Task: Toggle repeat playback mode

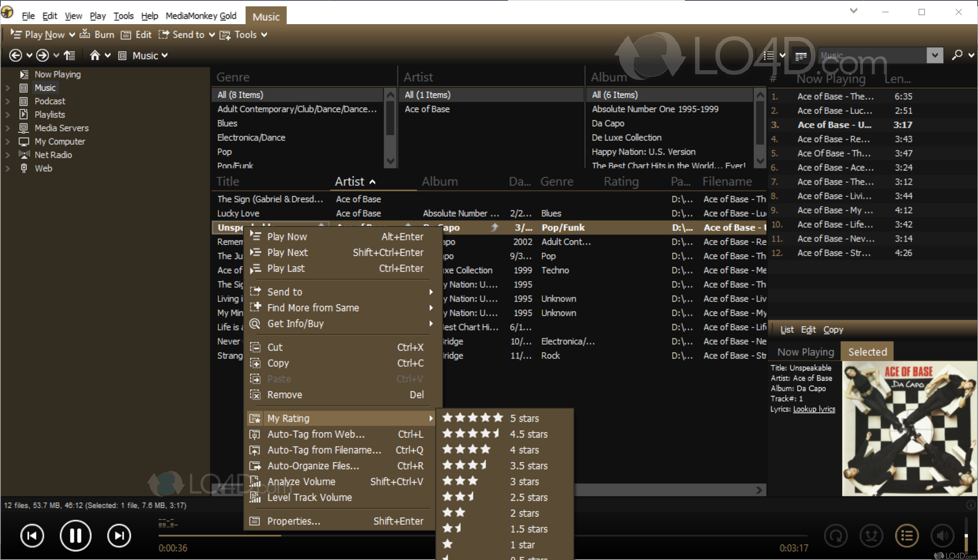Action: coord(836,535)
